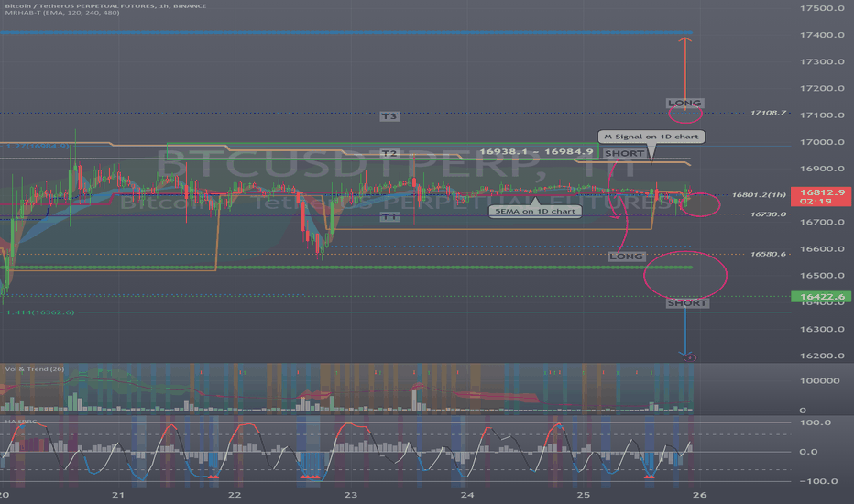The width and height of the screenshot is (854, 504).
Task: Click 17200.0 on the price axis
Action: [x=822, y=88]
